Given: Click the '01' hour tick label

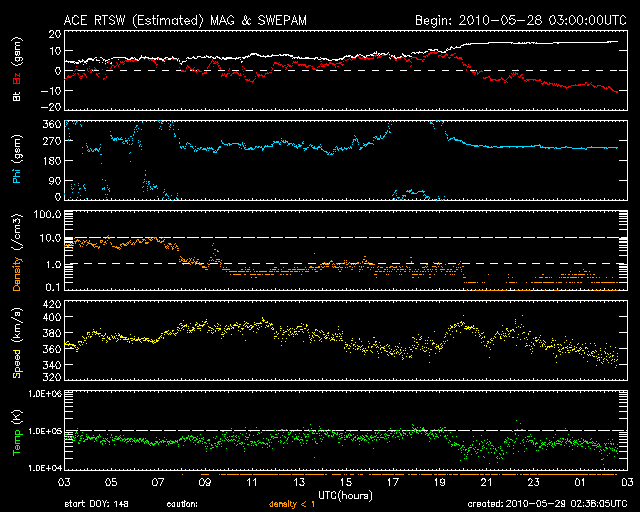Looking at the screenshot, I should 580,483.
